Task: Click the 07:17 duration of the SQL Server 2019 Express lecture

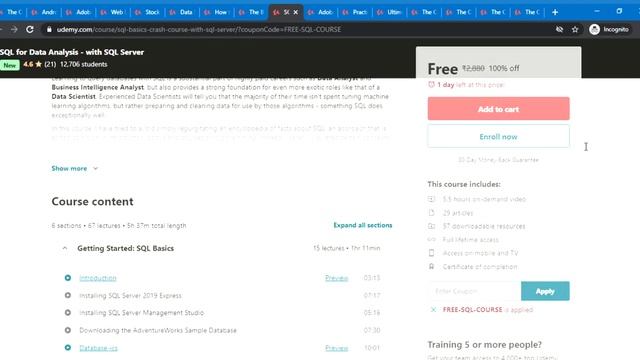Action: pyautogui.click(x=371, y=296)
